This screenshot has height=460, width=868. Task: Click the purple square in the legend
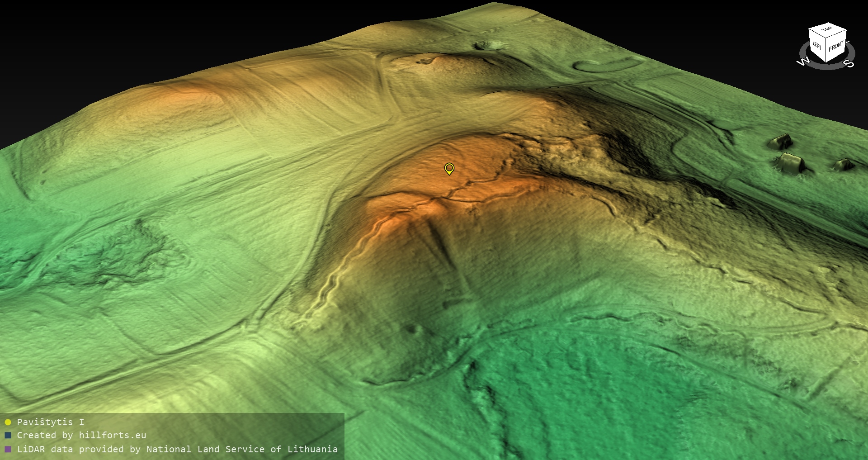(x=8, y=450)
